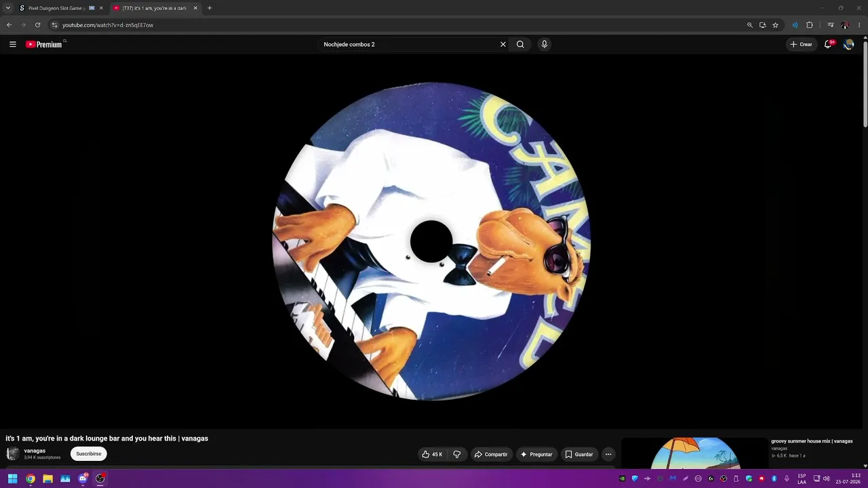This screenshot has height=488, width=868.
Task: Open the Windows Start menu
Action: (x=12, y=479)
